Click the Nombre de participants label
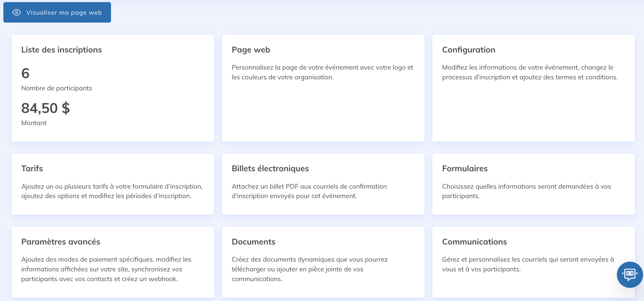 coord(57,88)
